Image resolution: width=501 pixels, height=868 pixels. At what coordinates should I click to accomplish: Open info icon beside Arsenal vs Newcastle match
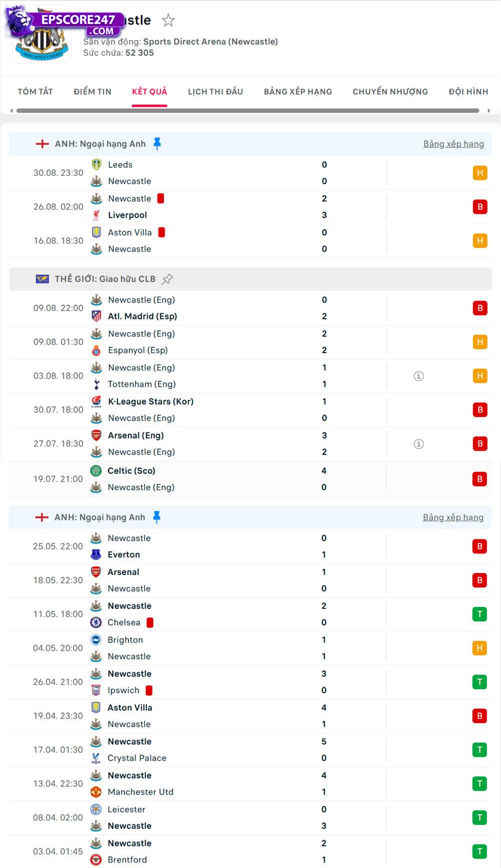pos(419,443)
